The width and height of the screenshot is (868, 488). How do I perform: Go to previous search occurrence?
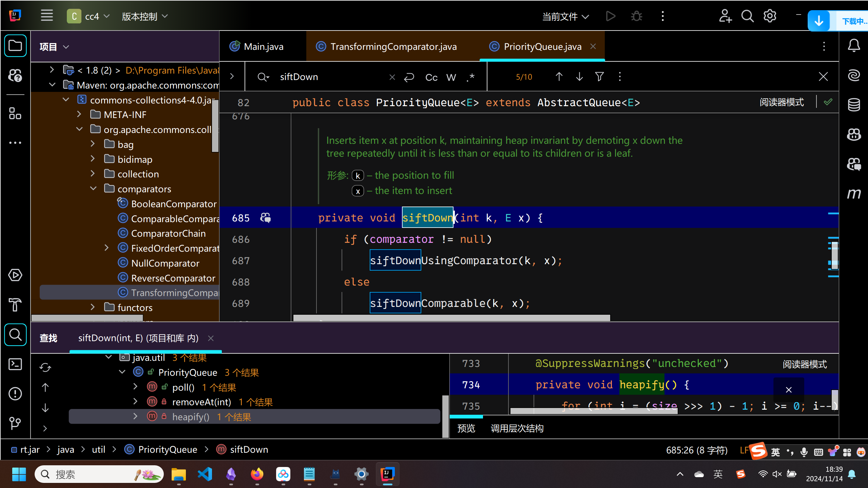point(559,77)
